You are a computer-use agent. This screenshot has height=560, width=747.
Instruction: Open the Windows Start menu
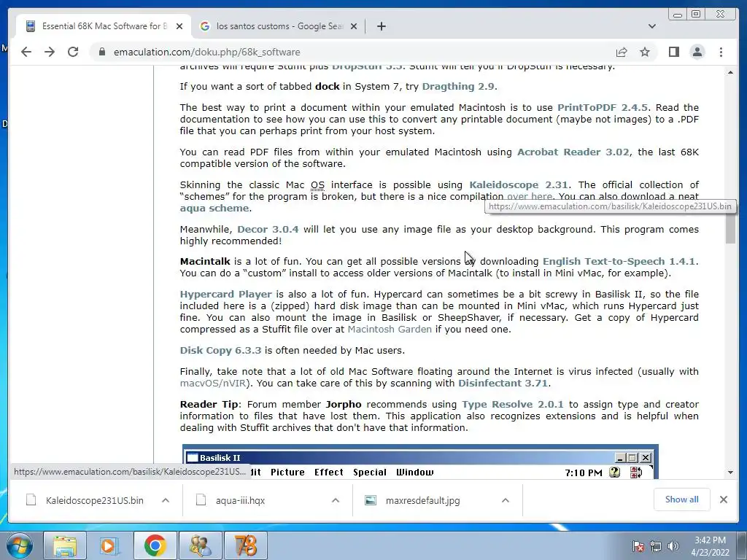18,545
